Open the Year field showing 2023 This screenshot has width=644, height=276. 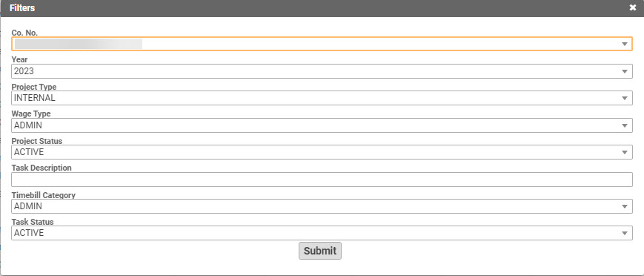322,71
